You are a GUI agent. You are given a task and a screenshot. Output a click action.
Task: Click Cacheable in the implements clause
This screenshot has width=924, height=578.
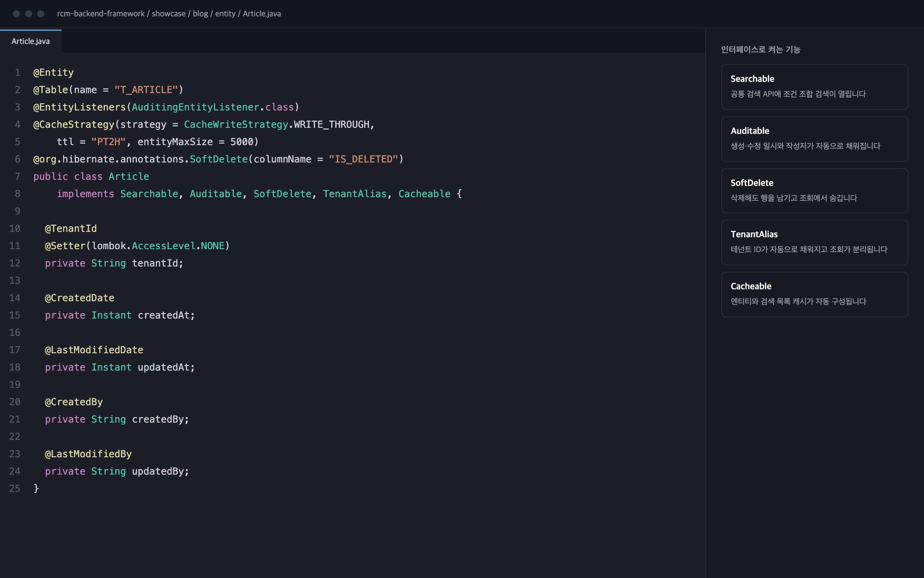(424, 194)
